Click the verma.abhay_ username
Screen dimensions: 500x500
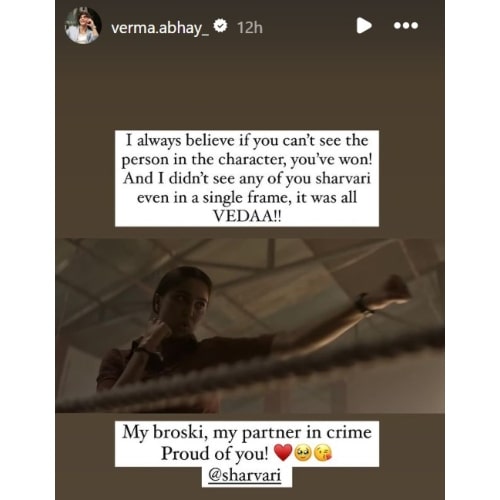pyautogui.click(x=160, y=28)
